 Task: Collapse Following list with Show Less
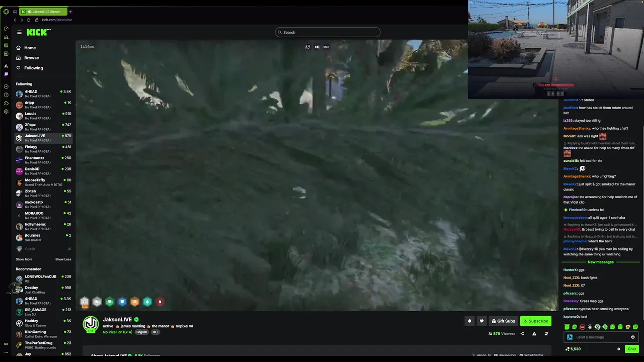coord(63,259)
